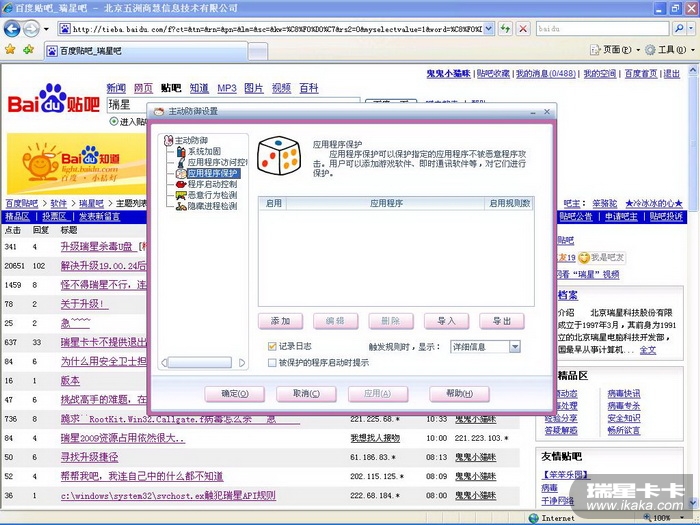
Task: Click the Baidu 贴吧 logo
Action: 54,99
